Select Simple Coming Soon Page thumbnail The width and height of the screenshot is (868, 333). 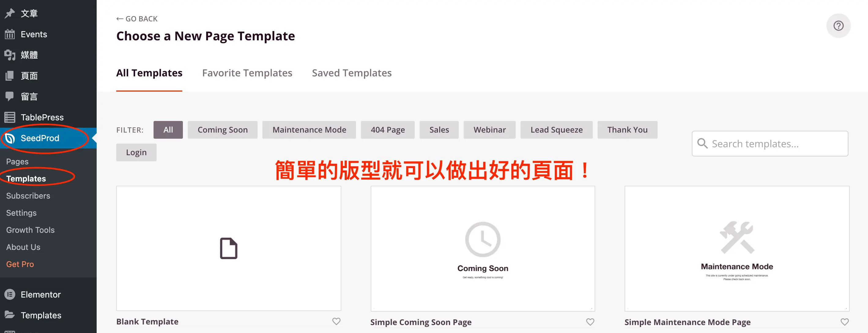(483, 248)
